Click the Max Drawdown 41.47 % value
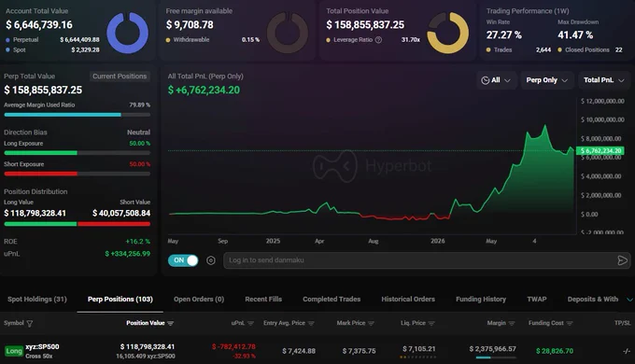Image resolution: width=635 pixels, height=364 pixels. [575, 35]
